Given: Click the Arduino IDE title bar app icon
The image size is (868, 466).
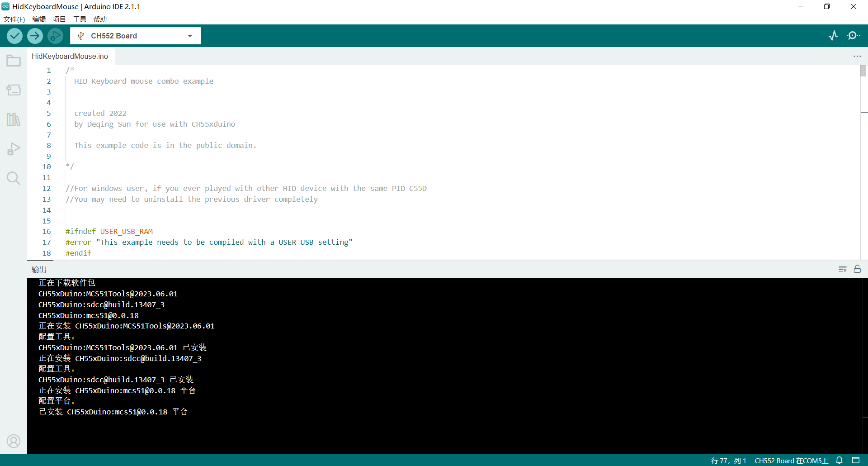Looking at the screenshot, I should (5, 6).
